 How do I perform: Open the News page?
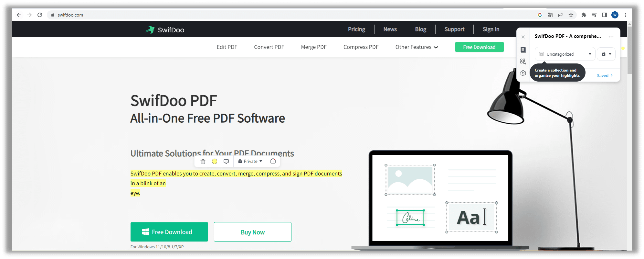390,29
